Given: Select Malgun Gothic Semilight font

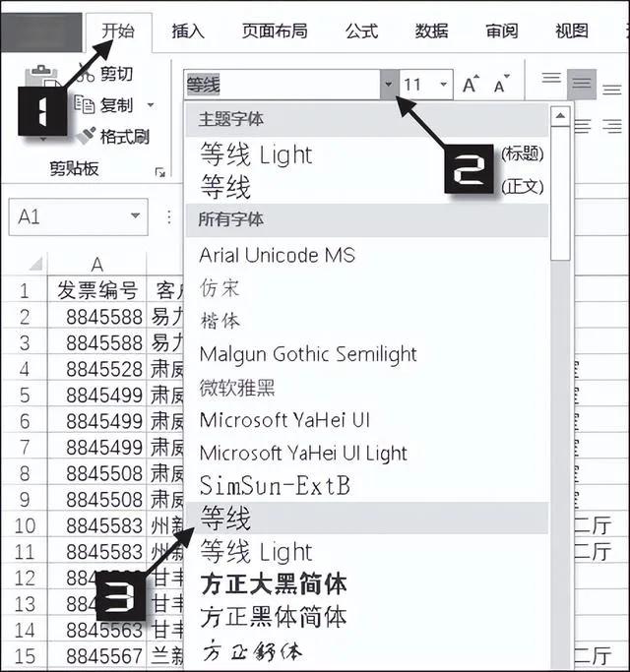Looking at the screenshot, I should coord(366,354).
